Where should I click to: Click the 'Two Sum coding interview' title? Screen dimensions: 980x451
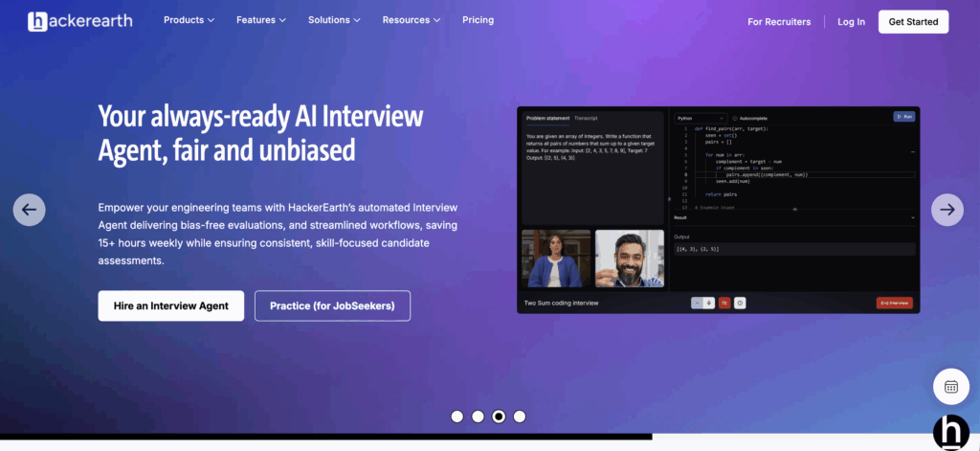(561, 303)
